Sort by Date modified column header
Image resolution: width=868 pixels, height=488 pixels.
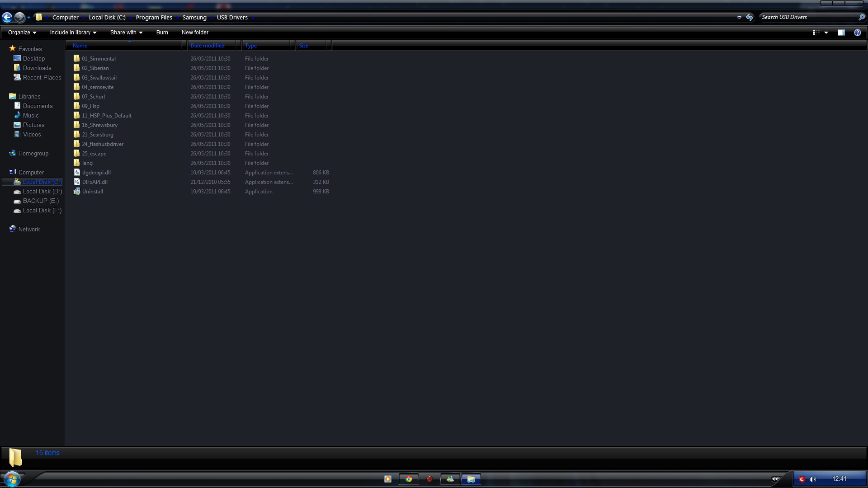click(208, 46)
